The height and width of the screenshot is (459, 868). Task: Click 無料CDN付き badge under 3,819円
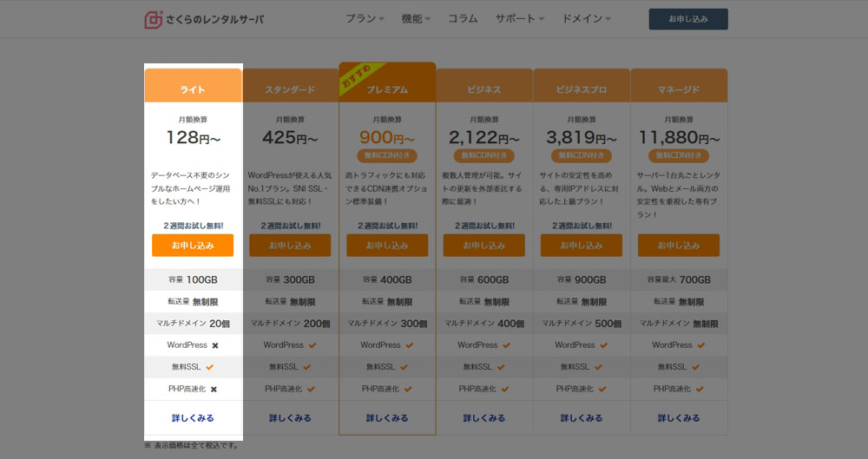pyautogui.click(x=582, y=155)
